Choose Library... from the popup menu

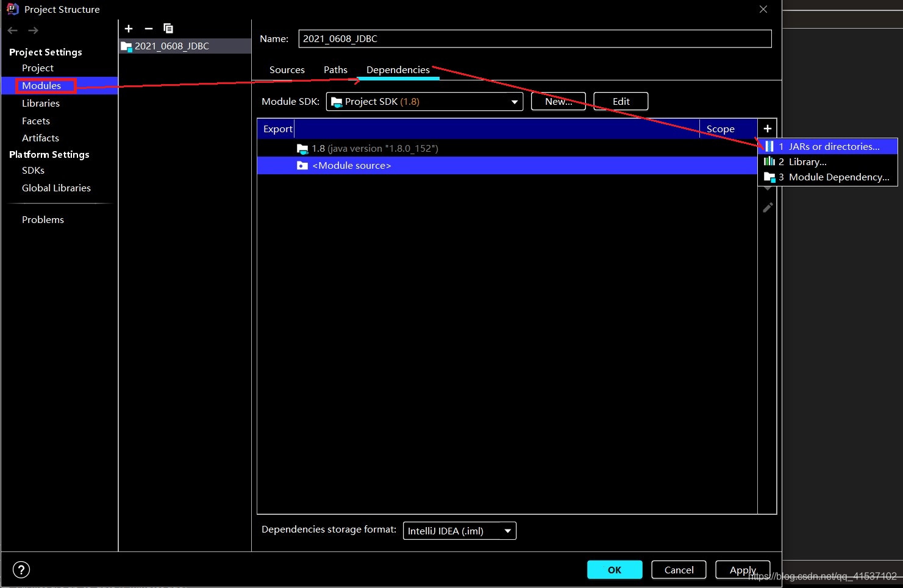pyautogui.click(x=828, y=161)
